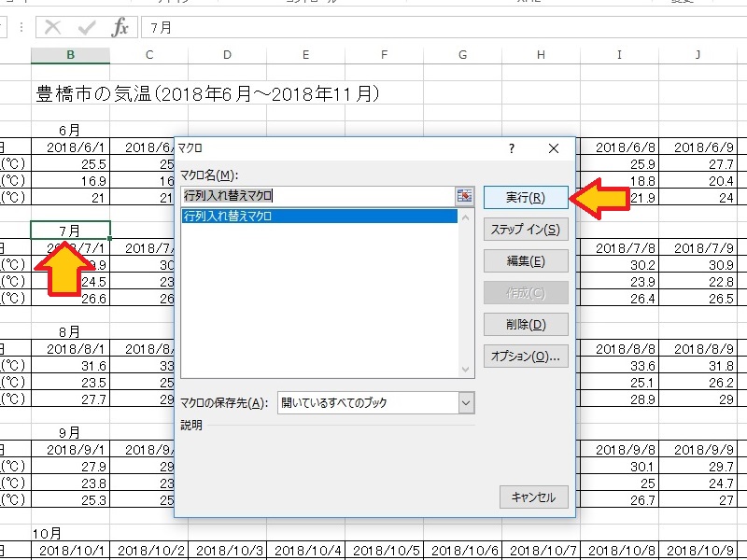747x560 pixels.
Task: Expand the マクロの保存先 dropdown
Action: click(466, 403)
